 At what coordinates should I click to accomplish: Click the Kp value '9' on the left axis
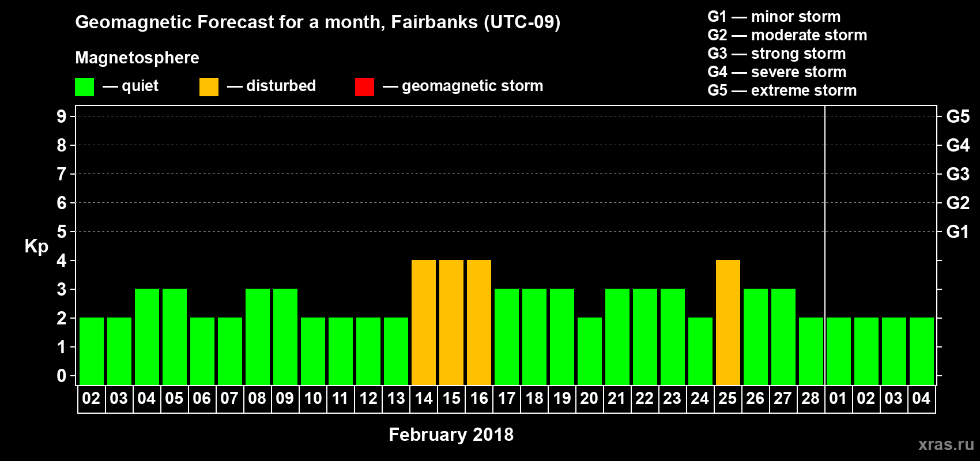coord(62,116)
